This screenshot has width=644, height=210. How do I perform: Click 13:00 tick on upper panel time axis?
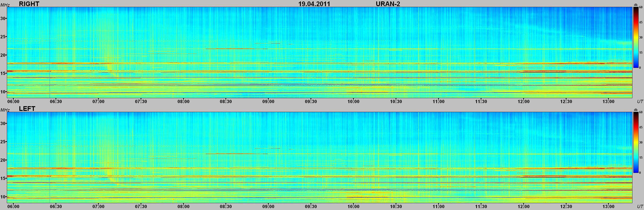[x=608, y=102]
